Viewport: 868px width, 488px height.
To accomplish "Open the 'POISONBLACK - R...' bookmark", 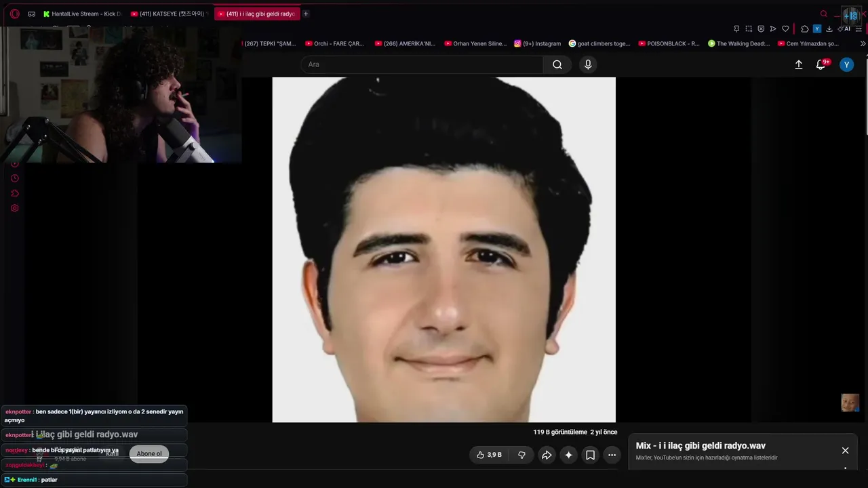I will pos(669,43).
